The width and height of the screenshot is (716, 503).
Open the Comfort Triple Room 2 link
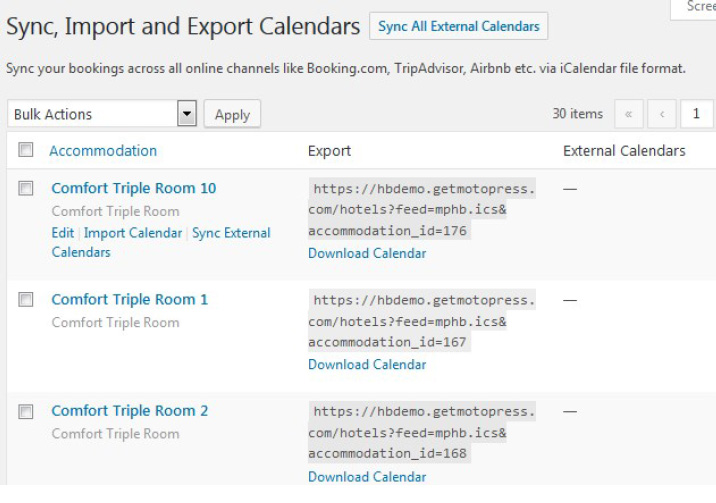pyautogui.click(x=130, y=411)
